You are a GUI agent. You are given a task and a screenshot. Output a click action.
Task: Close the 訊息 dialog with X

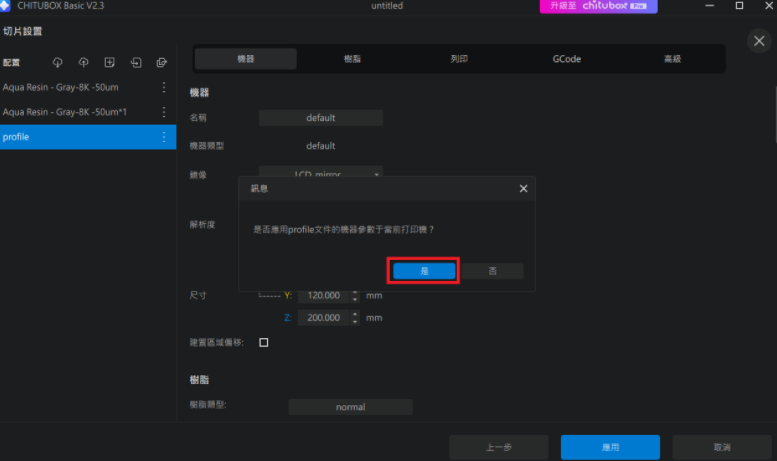523,188
